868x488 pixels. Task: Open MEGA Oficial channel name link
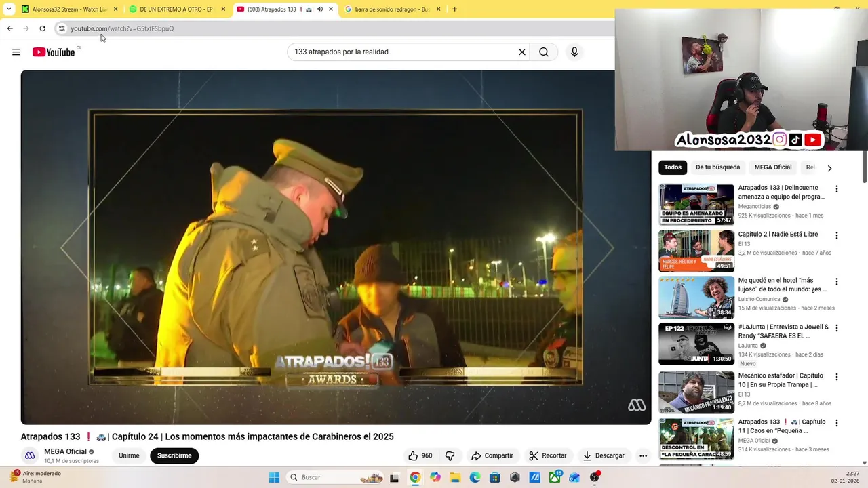pyautogui.click(x=65, y=452)
